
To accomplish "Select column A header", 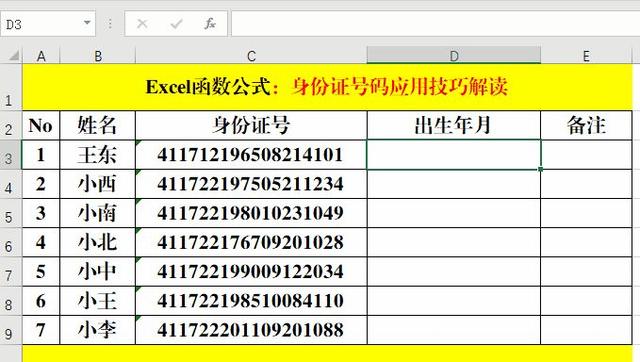I will [41, 56].
